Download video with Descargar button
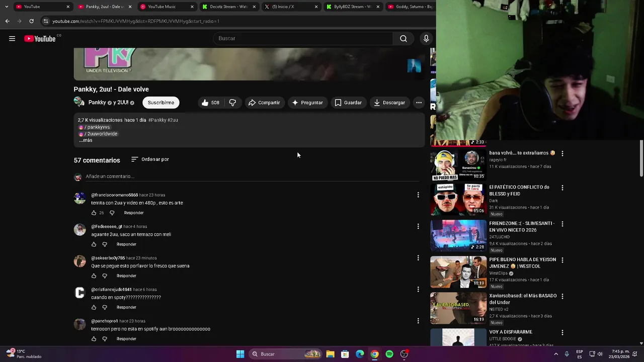This screenshot has width=644, height=362. pos(389,103)
